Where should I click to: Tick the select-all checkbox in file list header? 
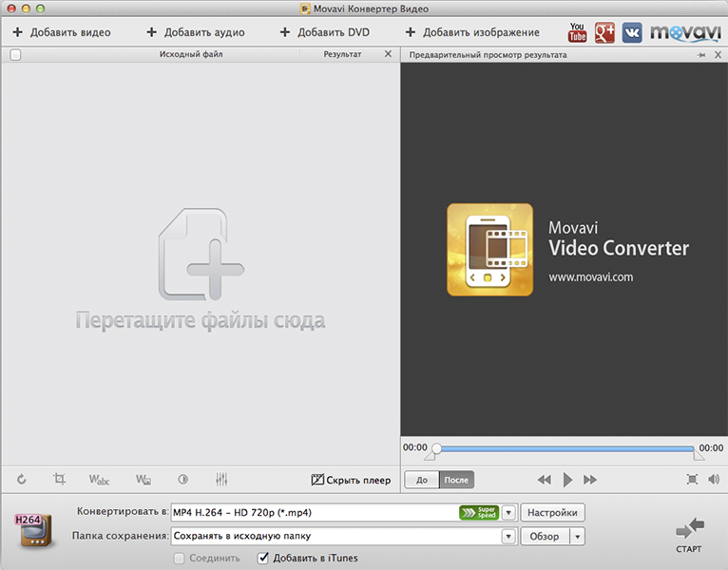pyautogui.click(x=15, y=55)
